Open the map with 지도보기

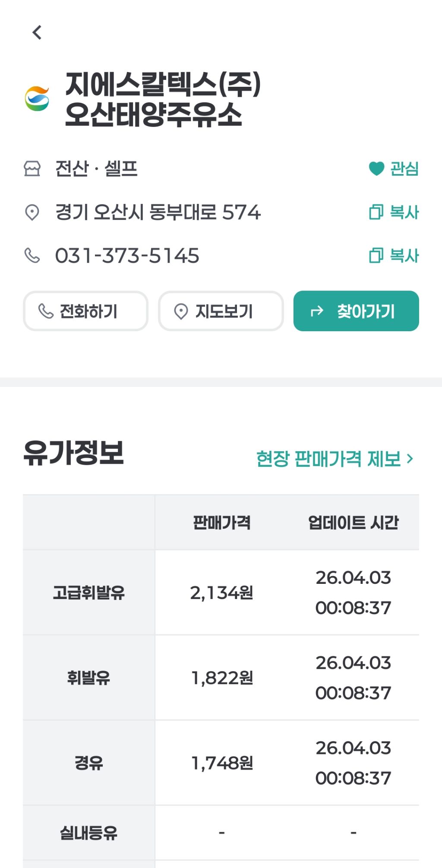tap(221, 311)
